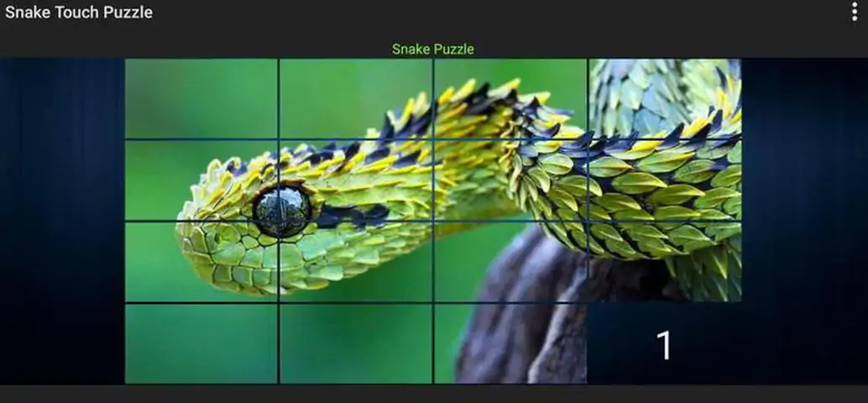Viewport: 868px width, 403px height.
Task: Select the tile directly above the empty slot
Action: coord(665,261)
